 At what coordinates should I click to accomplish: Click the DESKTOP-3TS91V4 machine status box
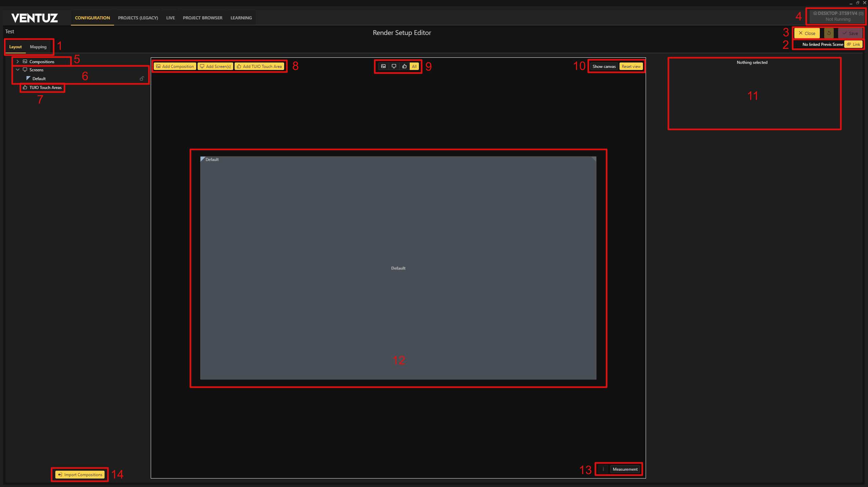[837, 16]
